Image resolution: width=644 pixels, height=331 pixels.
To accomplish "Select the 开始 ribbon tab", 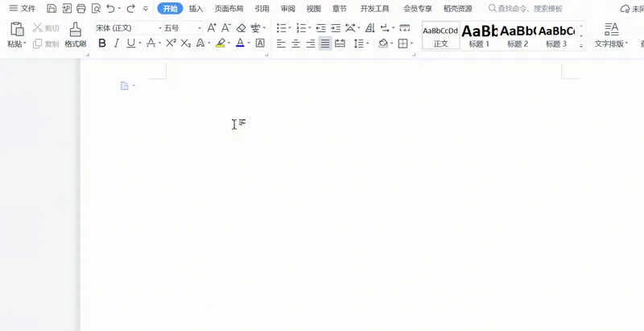I will (170, 9).
